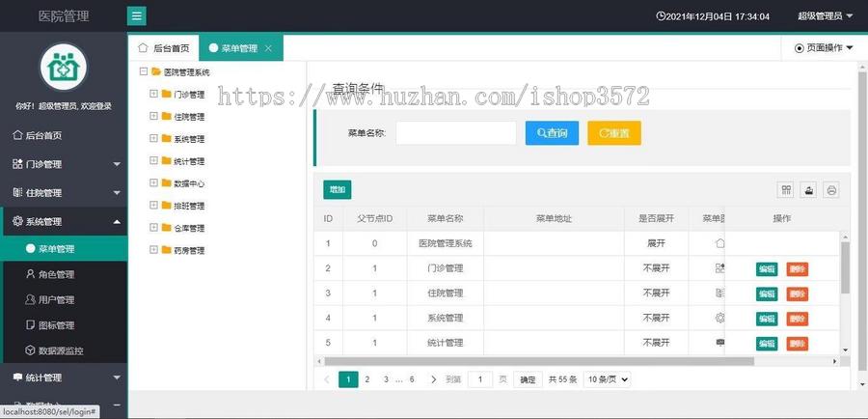Switch to the 后台首页 tab
The width and height of the screenshot is (868, 419).
(x=164, y=48)
